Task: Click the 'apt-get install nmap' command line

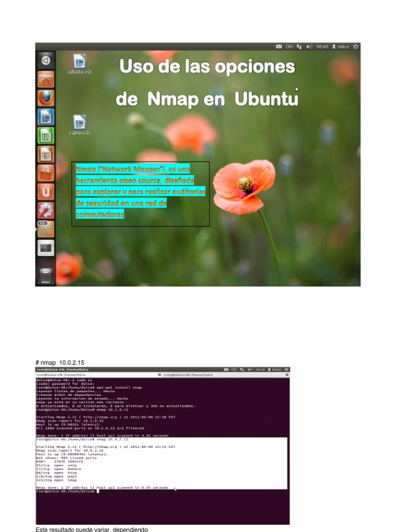Action: tap(89, 388)
